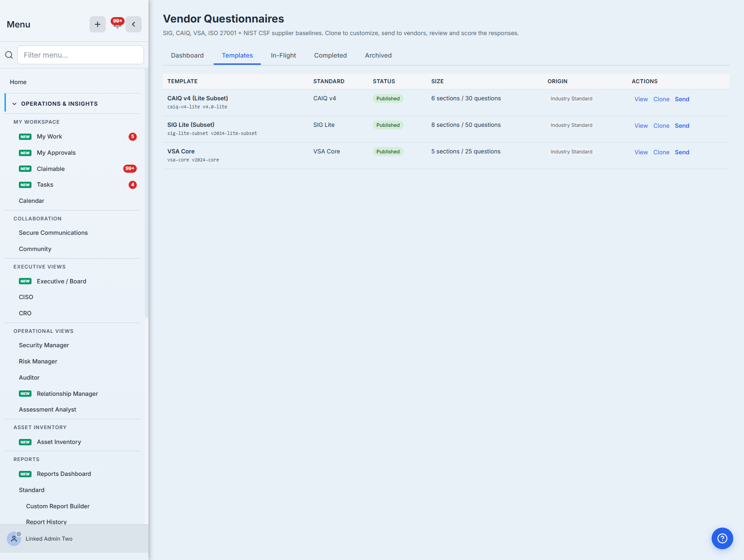Click the CAIQ v4 (Lite Subset) template name

click(197, 99)
